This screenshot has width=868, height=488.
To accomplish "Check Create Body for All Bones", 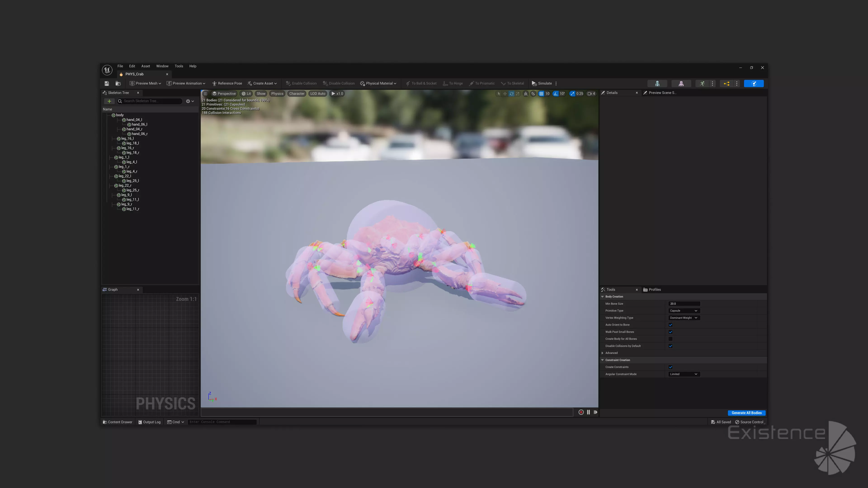I will click(670, 339).
